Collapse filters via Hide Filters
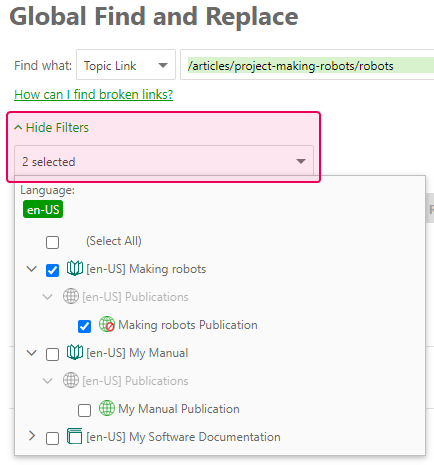 [x=51, y=128]
